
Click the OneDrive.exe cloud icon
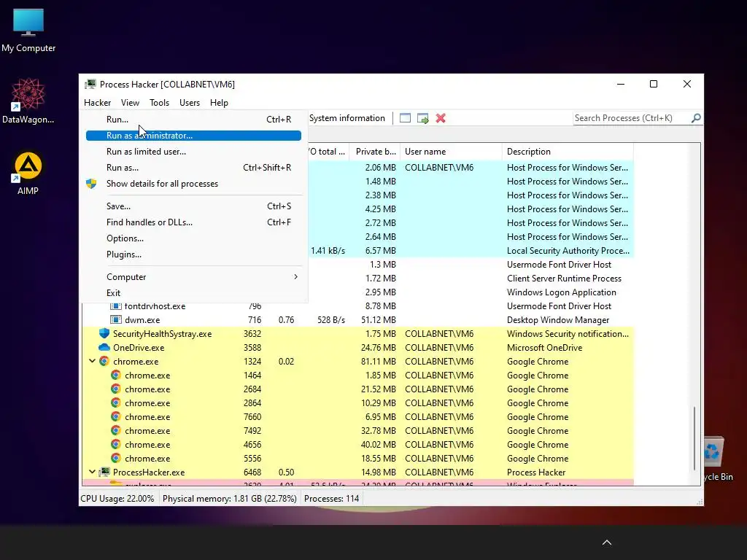coord(104,348)
